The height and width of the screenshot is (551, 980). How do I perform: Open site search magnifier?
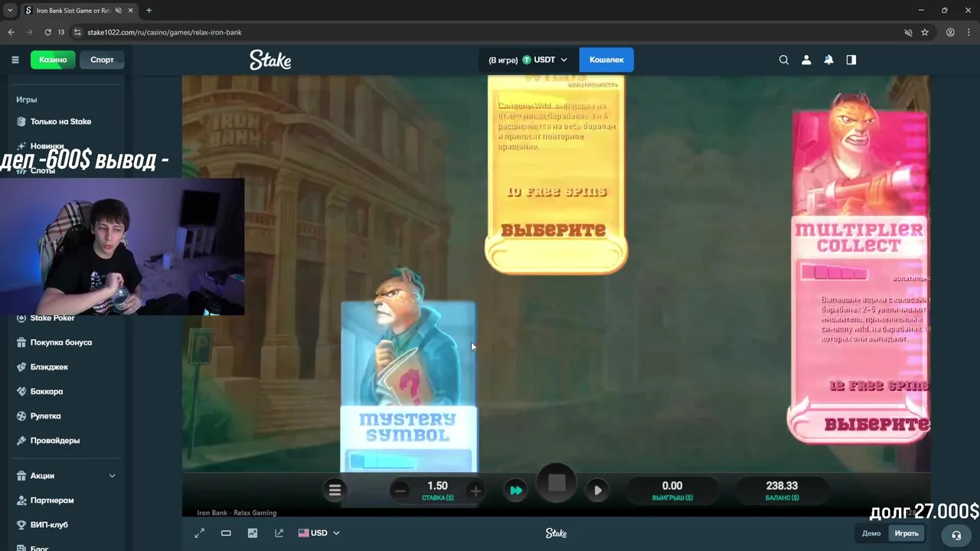[784, 60]
